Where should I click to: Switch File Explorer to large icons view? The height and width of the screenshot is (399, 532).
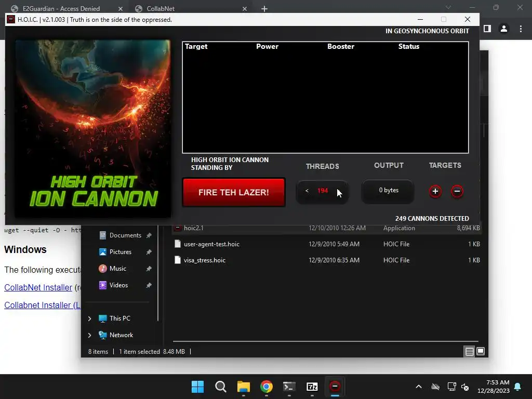coord(481,352)
